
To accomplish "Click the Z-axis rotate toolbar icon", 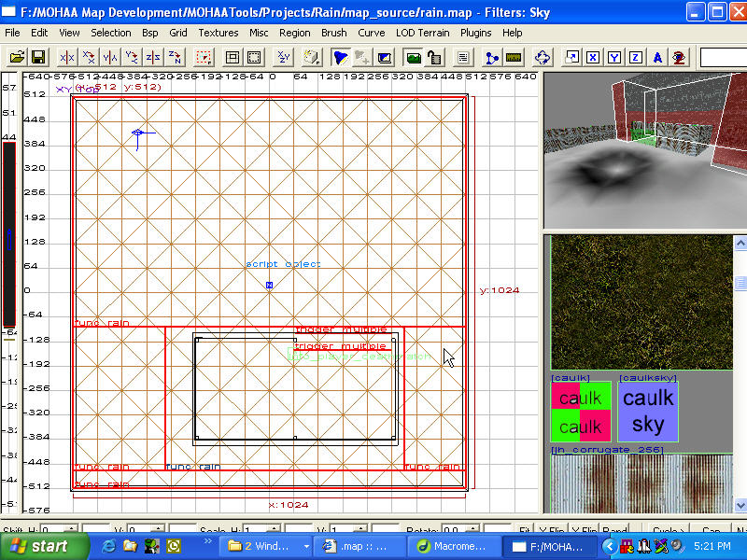I will pyautogui.click(x=175, y=57).
